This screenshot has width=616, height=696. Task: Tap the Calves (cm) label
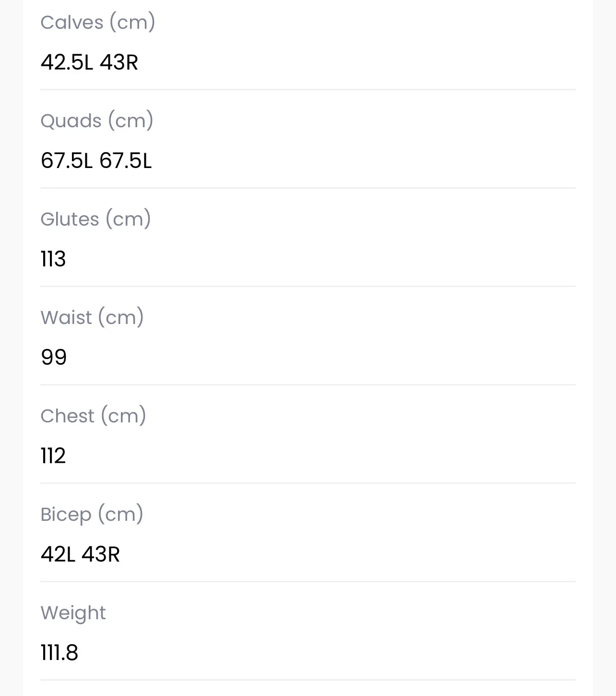coord(98,22)
